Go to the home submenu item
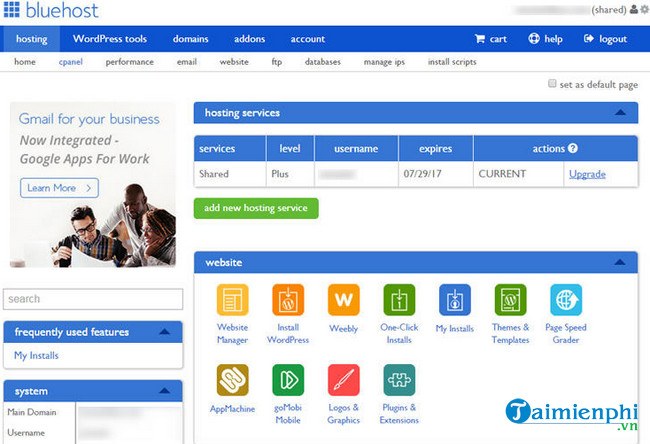 pyautogui.click(x=25, y=62)
